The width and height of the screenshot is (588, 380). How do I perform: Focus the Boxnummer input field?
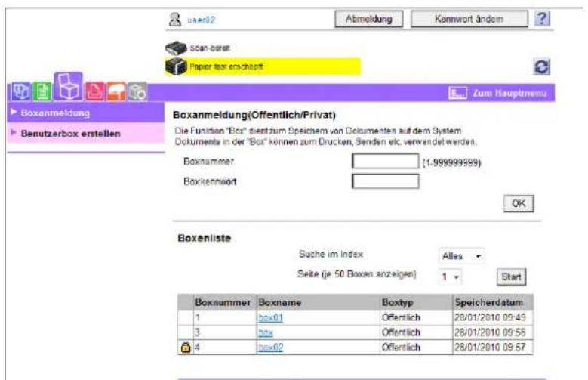coord(386,162)
